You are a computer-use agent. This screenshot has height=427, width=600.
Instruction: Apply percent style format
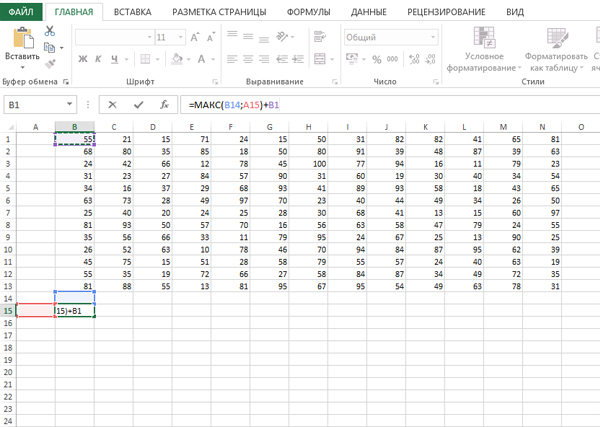coord(374,60)
